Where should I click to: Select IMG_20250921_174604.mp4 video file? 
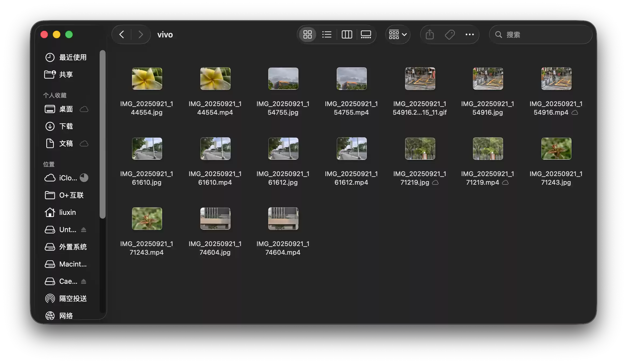click(x=283, y=218)
